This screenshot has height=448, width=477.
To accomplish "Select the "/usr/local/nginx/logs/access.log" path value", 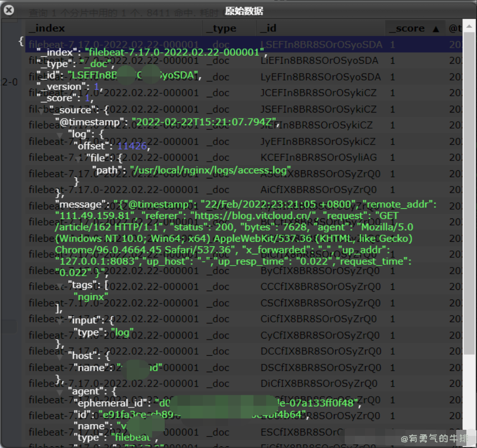I will 210,170.
